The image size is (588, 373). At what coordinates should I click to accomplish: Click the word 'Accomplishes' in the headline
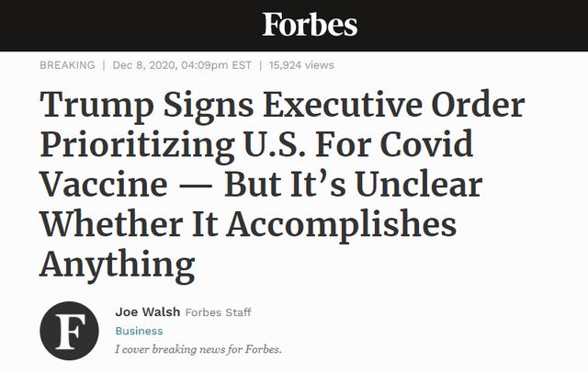tap(341, 226)
